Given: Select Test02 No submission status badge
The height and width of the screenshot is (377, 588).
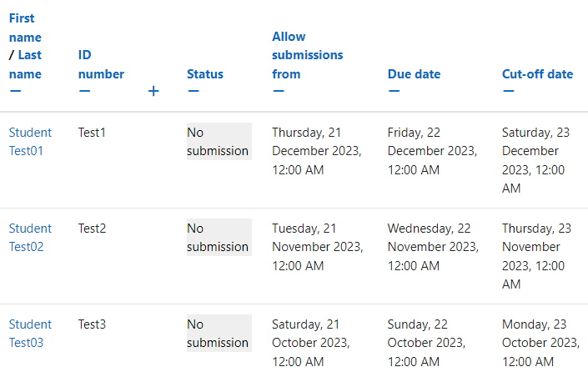Looking at the screenshot, I should coord(219,238).
